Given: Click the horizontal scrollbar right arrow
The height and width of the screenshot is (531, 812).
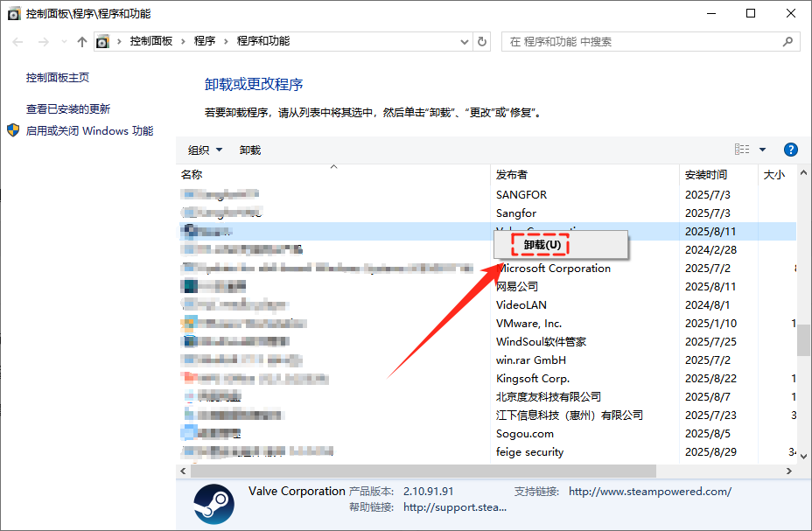Looking at the screenshot, I should 789,471.
